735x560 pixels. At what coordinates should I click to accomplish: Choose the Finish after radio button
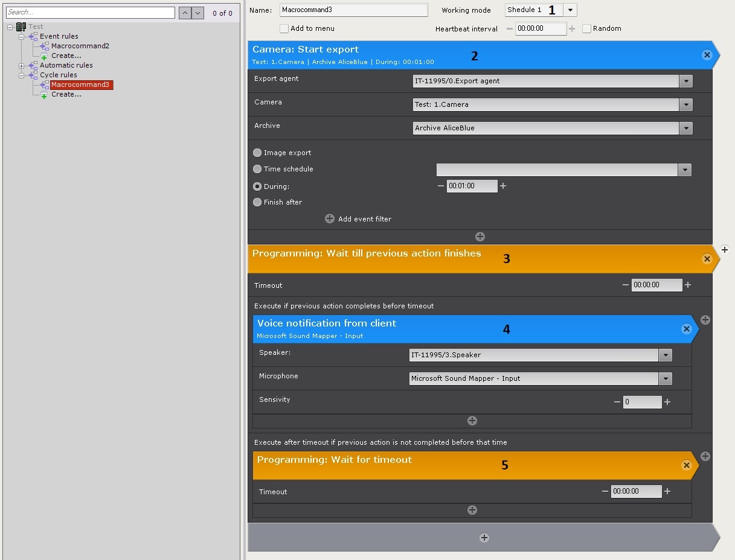pyautogui.click(x=258, y=202)
